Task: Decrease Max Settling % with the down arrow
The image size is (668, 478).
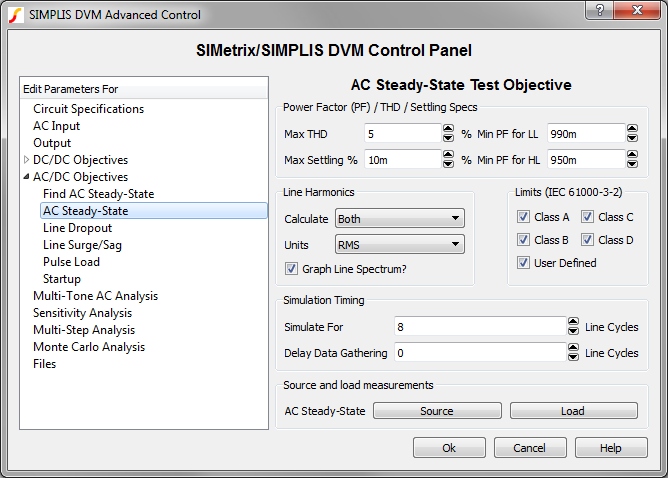Action: click(x=448, y=163)
